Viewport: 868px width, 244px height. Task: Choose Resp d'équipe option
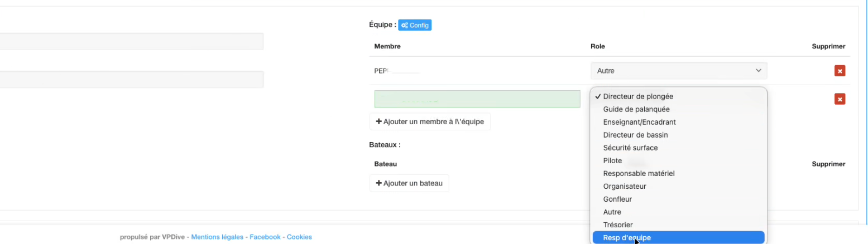point(627,238)
